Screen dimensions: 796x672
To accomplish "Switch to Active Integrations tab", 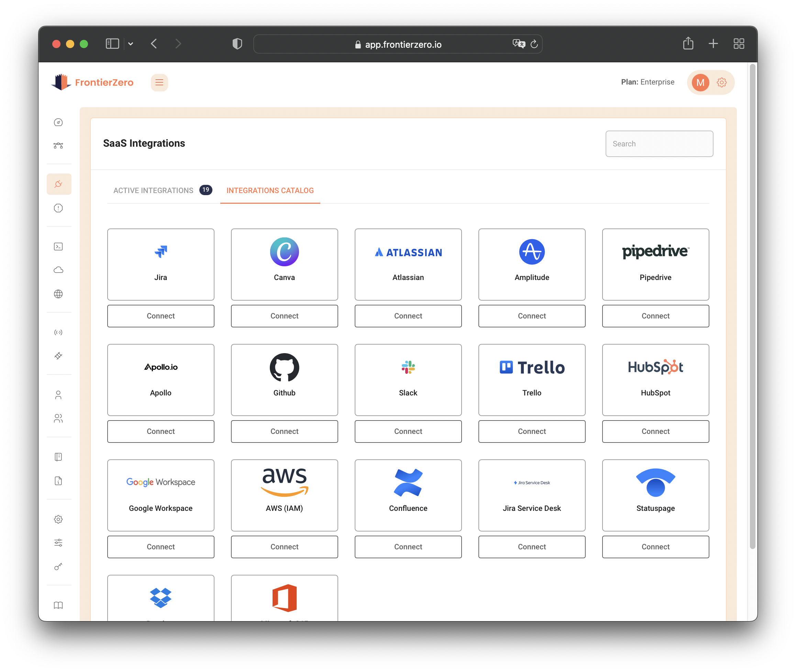I will point(153,190).
